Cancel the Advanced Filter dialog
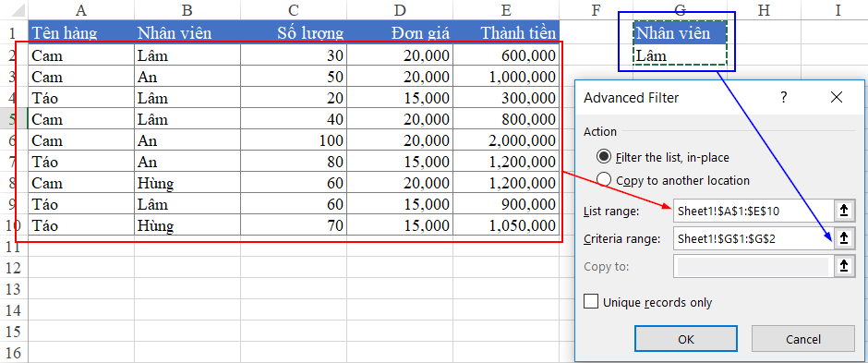 point(803,339)
